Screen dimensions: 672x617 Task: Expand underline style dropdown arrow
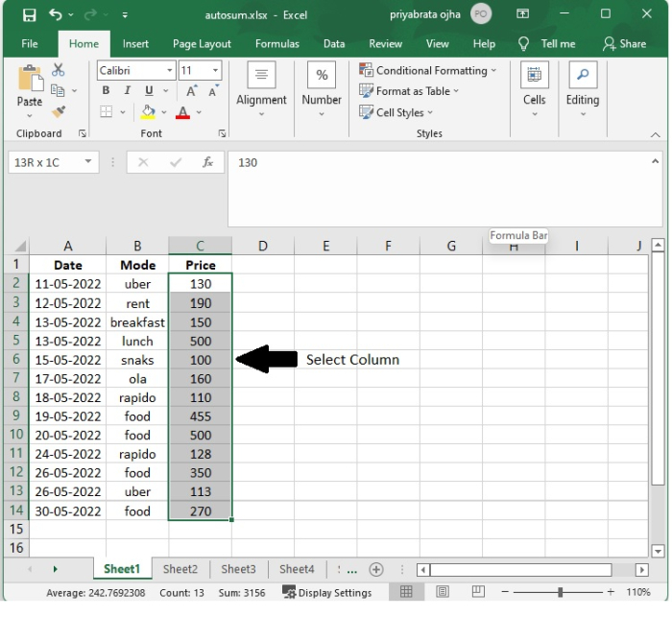pyautogui.click(x=166, y=91)
